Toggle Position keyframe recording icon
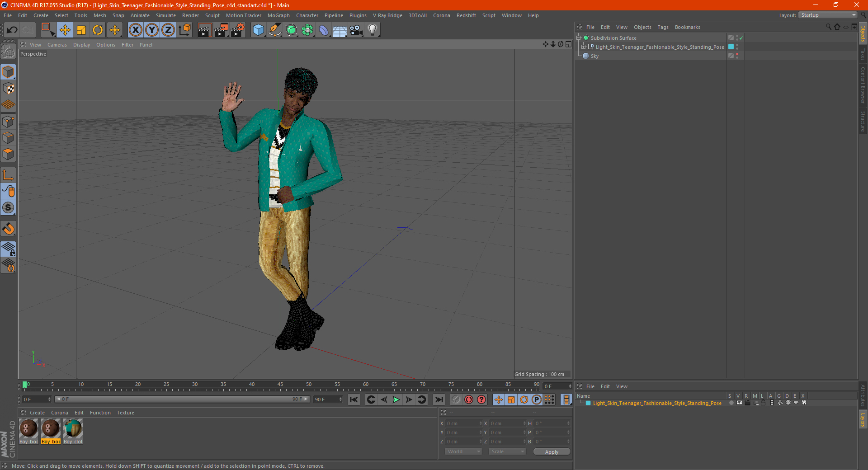 coord(499,399)
